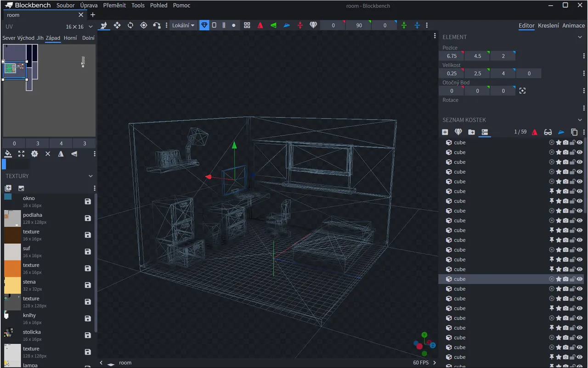Screen dimensions: 588x368
Task: Collapse the TEXTURY panel
Action: coord(90,176)
